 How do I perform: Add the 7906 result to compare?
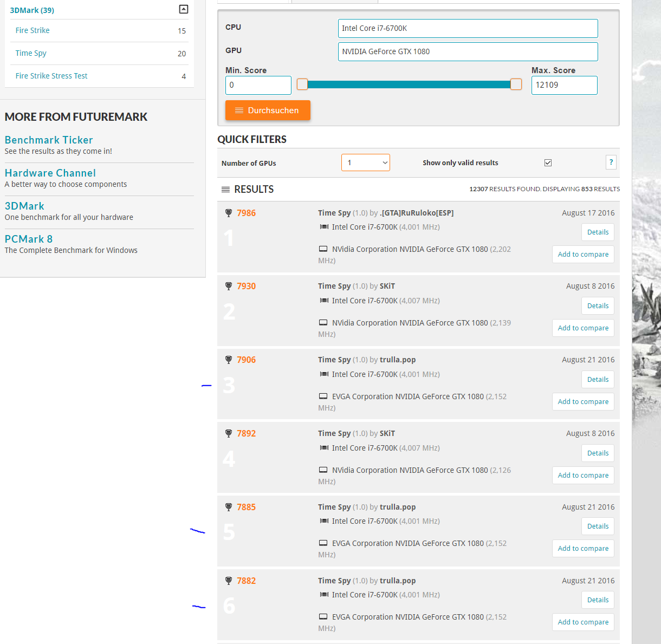coord(583,401)
